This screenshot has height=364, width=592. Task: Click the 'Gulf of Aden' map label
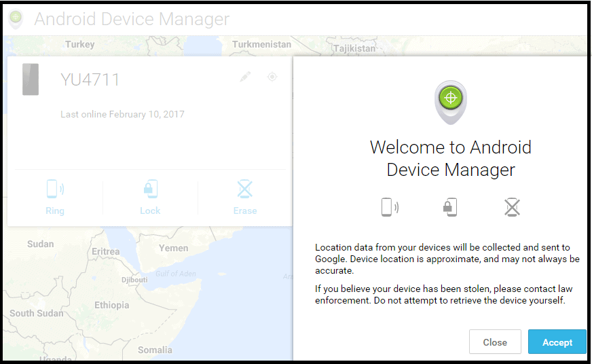tap(176, 274)
